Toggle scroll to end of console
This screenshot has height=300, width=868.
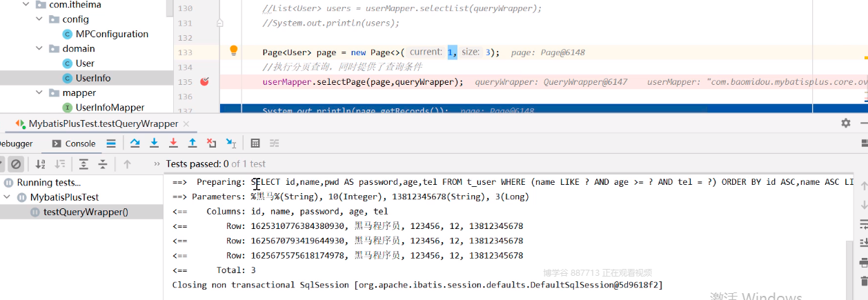point(863,243)
